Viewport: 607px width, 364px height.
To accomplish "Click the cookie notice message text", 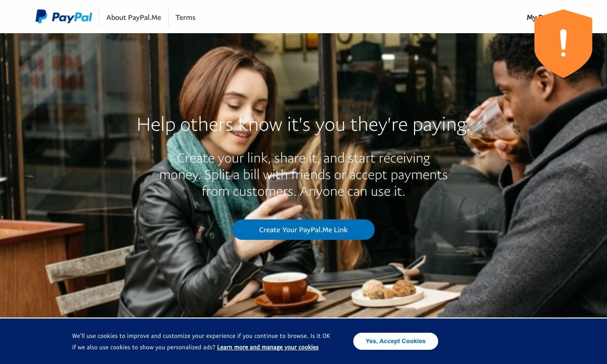I will [x=201, y=341].
